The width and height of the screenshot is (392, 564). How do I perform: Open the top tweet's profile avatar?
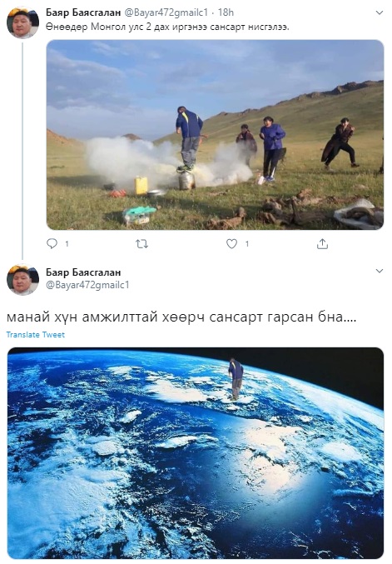click(23, 22)
